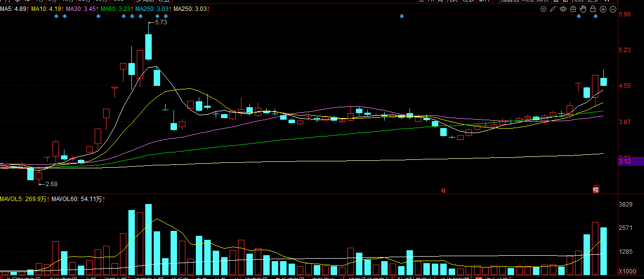Image resolution: width=644 pixels, height=279 pixels.
Task: Click the 2571 volume axis label
Action: click(626, 228)
